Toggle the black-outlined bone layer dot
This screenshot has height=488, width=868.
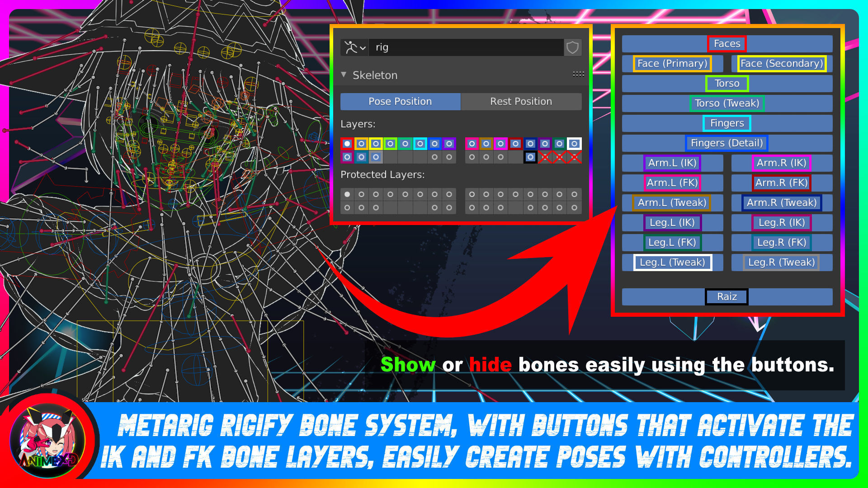click(530, 157)
